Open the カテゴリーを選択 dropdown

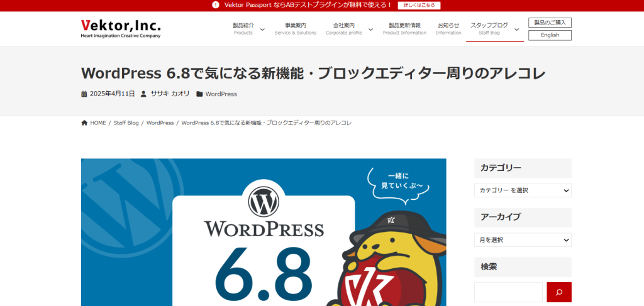point(523,190)
